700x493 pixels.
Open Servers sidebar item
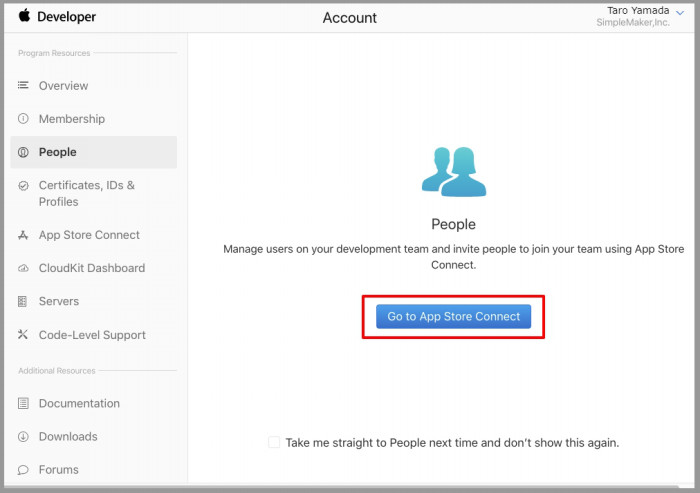pyautogui.click(x=59, y=301)
